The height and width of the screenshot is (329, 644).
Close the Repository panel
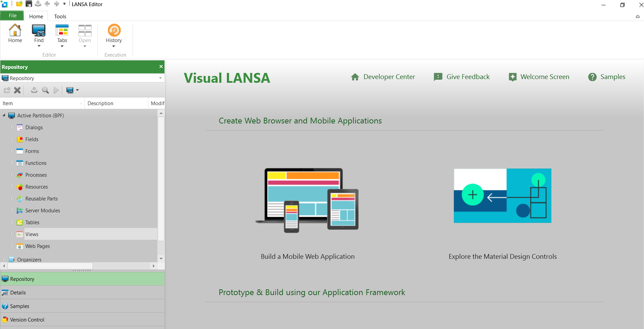coord(161,67)
